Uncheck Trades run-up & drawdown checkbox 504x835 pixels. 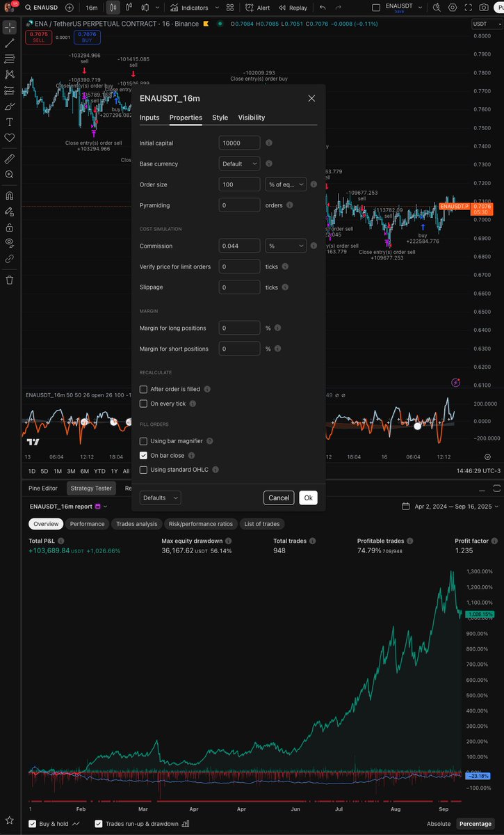click(99, 824)
